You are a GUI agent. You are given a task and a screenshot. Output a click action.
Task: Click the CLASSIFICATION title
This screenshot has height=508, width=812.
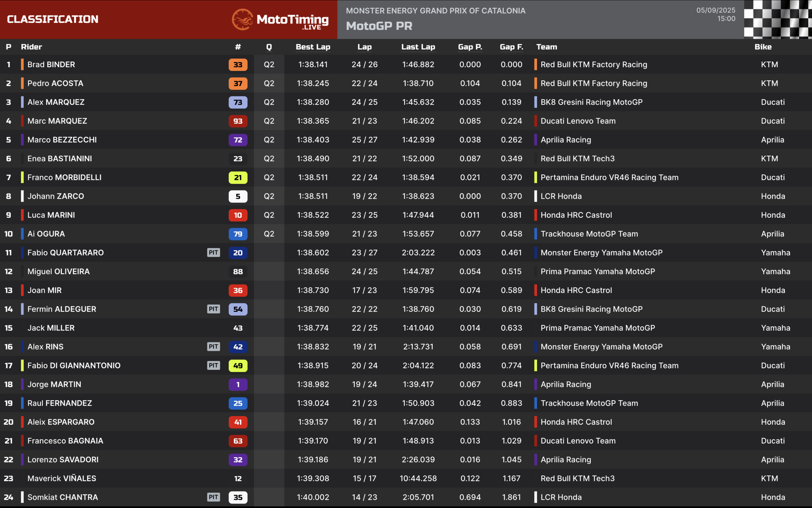pos(52,19)
